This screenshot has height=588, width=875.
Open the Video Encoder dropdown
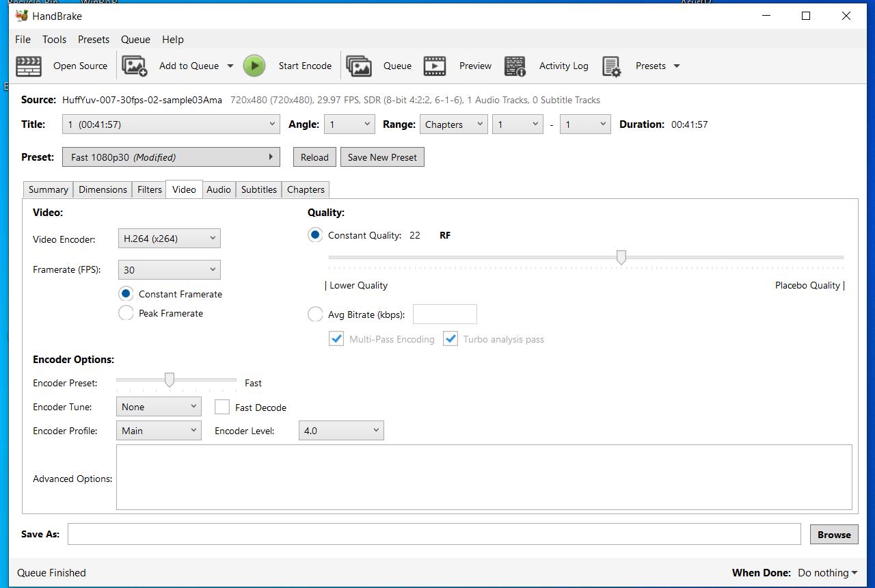(170, 239)
